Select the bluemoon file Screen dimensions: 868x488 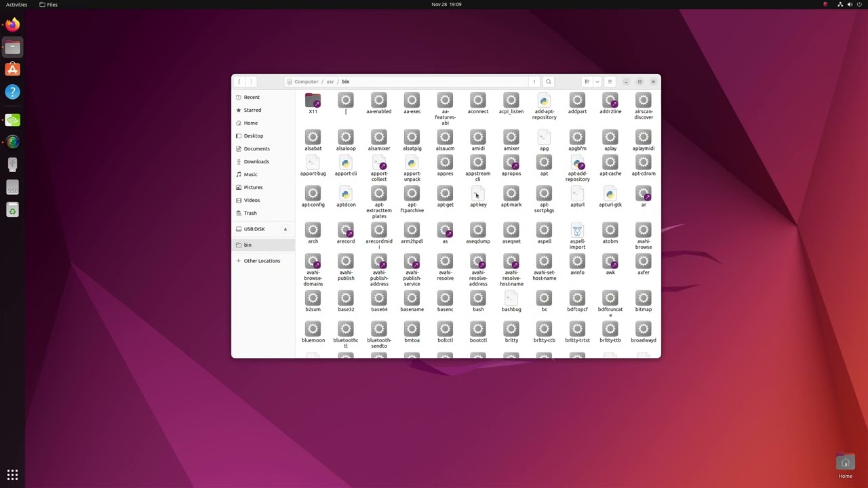click(313, 332)
